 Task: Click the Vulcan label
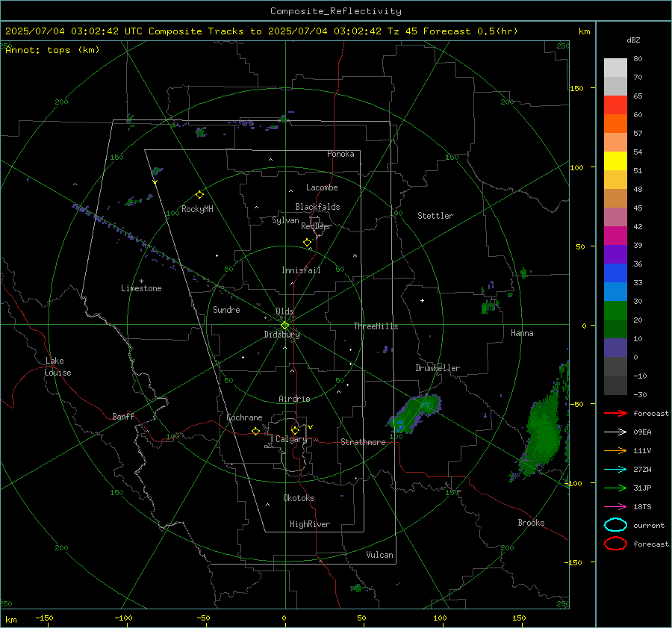point(380,555)
